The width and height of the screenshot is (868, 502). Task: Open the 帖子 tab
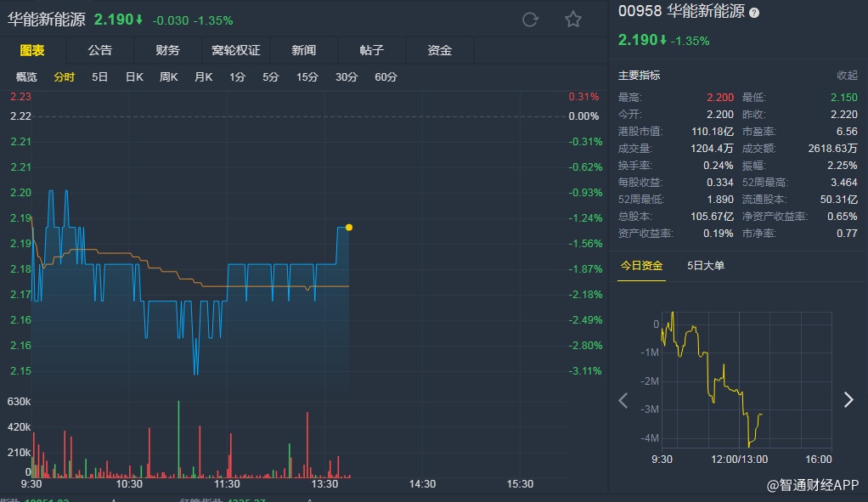pos(371,50)
